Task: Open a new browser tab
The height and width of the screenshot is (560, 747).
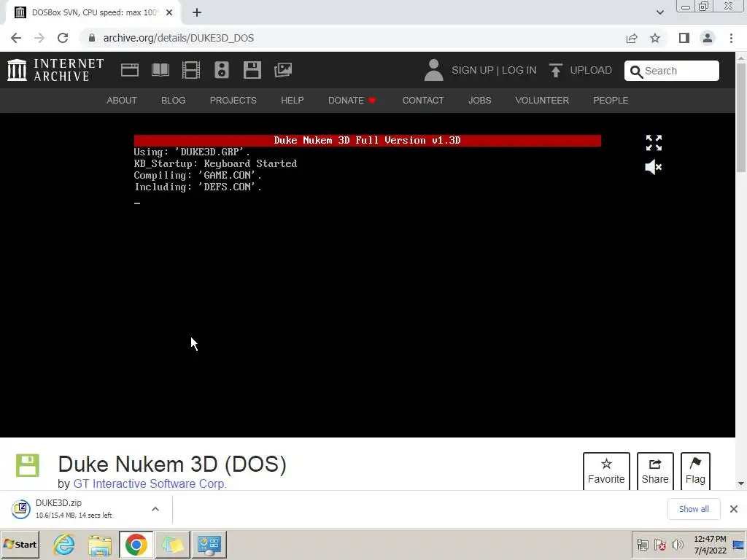Action: tap(197, 13)
